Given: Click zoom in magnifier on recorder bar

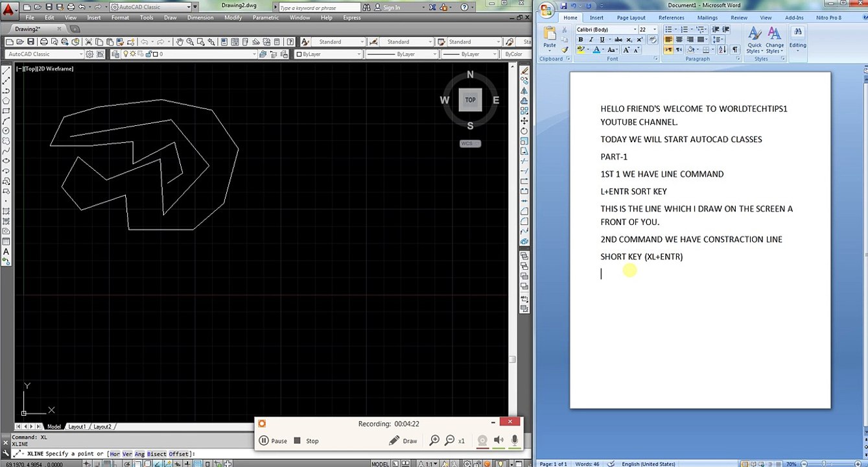Looking at the screenshot, I should [435, 441].
